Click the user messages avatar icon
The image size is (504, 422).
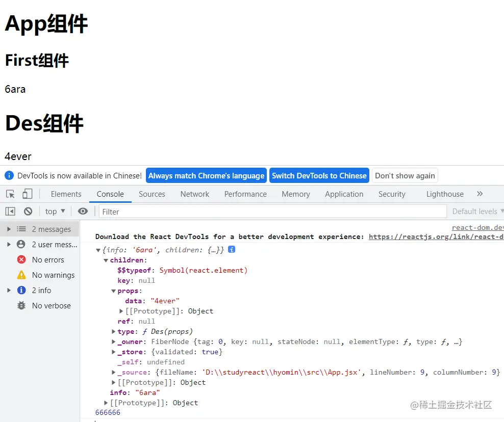[x=21, y=245]
